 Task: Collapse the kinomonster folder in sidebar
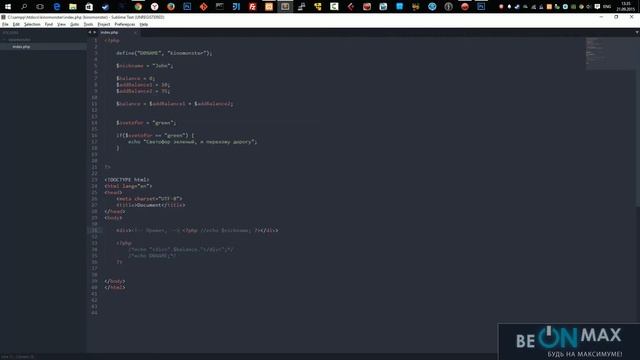(4, 40)
